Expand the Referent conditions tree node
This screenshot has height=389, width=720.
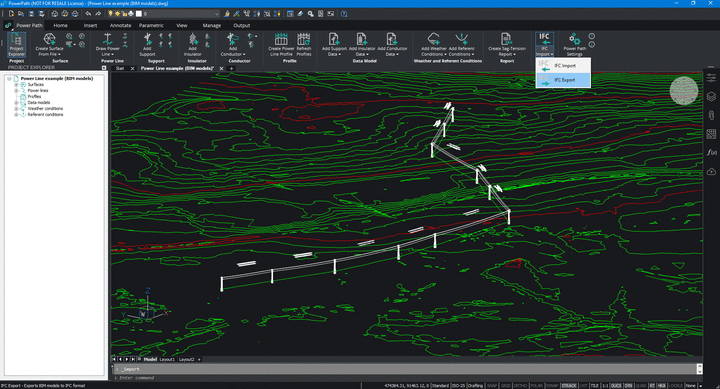coord(16,114)
